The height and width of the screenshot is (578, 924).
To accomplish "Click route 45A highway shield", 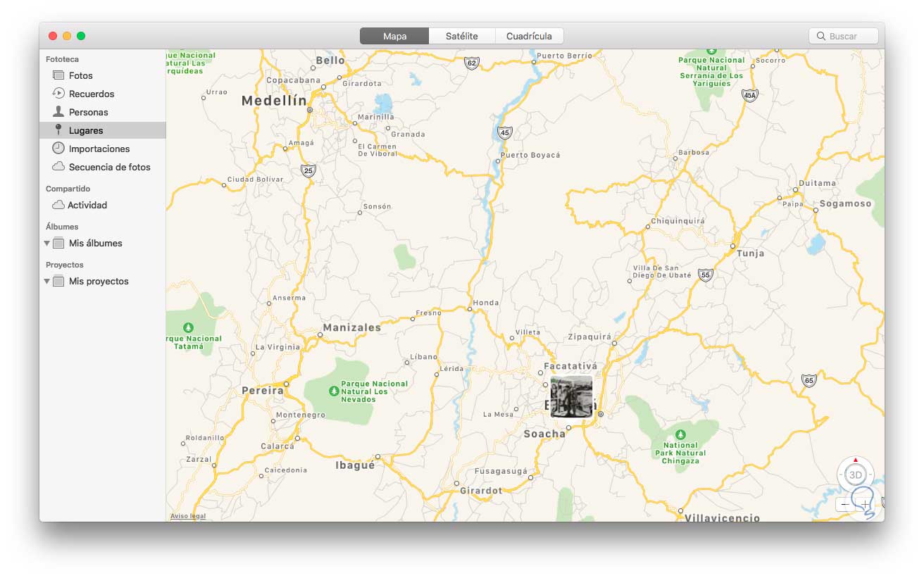I will click(x=750, y=96).
